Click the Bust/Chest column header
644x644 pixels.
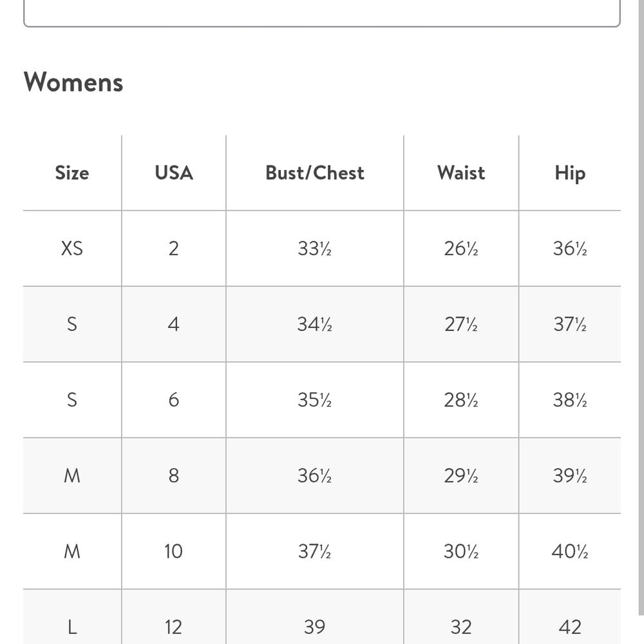(x=315, y=173)
